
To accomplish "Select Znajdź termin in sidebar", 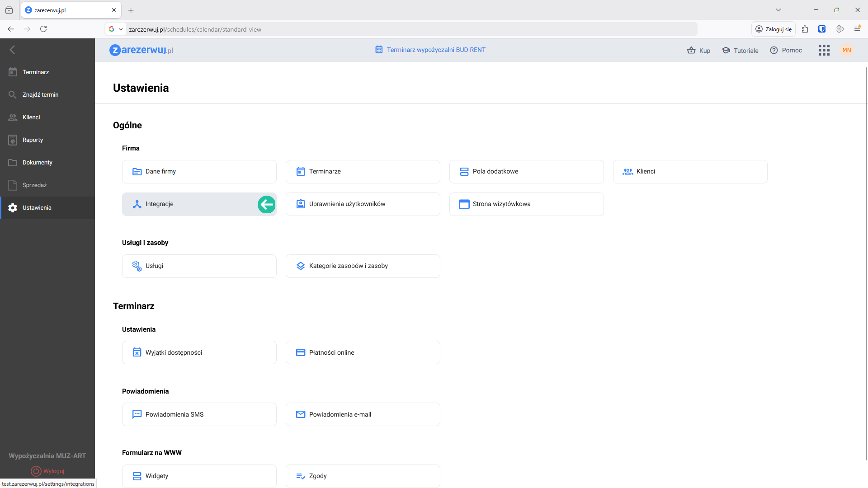I will (x=40, y=95).
